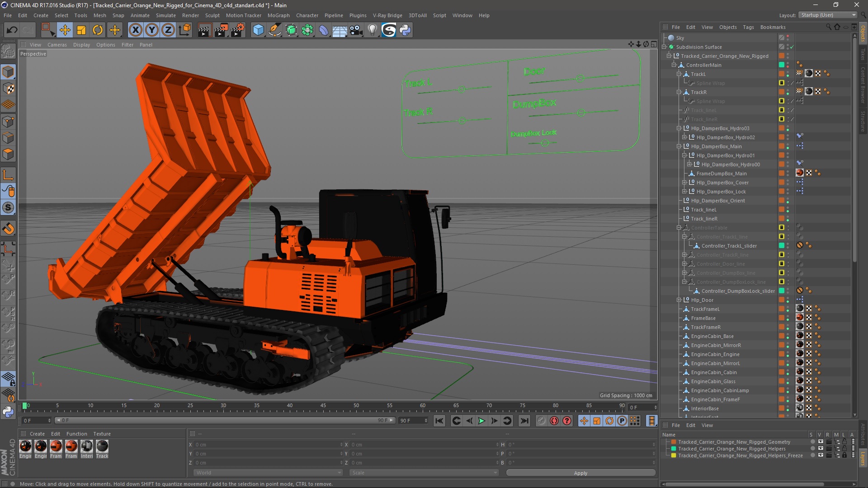The height and width of the screenshot is (488, 868).
Task: Add a Light object
Action: click(x=373, y=30)
